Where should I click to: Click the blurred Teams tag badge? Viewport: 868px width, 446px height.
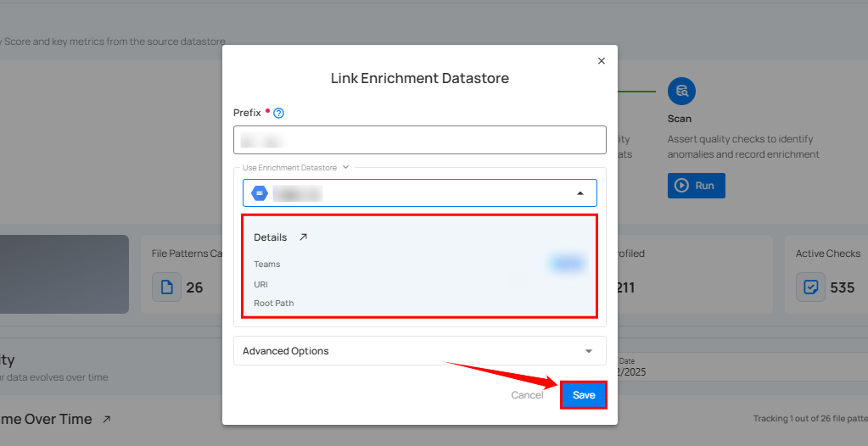click(568, 264)
